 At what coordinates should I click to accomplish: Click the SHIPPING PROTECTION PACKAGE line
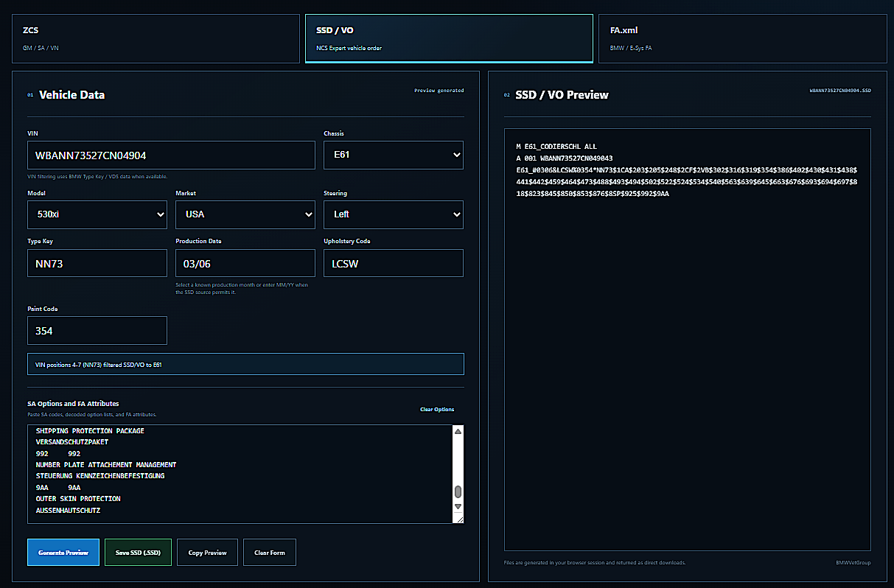pyautogui.click(x=90, y=431)
